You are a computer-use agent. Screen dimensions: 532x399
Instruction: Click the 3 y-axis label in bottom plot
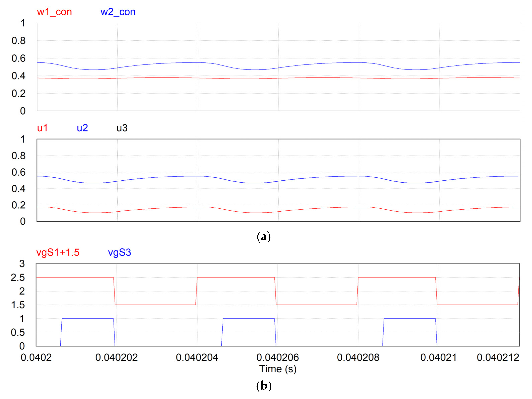pyautogui.click(x=22, y=264)
